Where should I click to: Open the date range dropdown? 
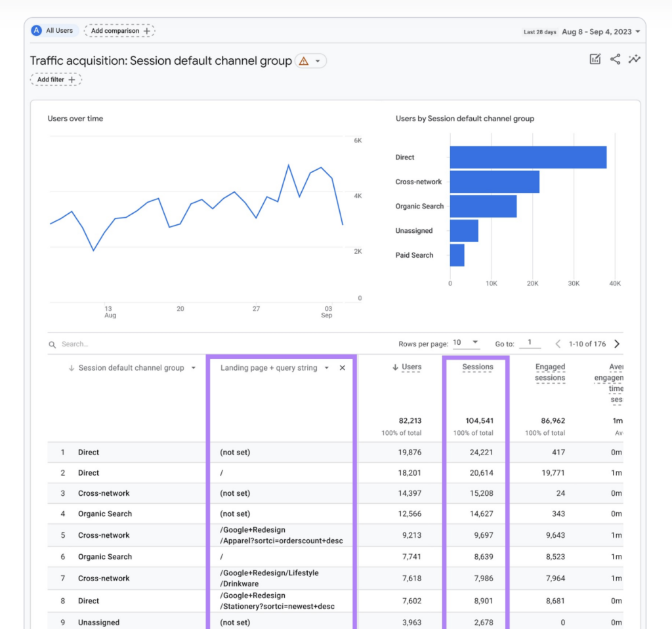pyautogui.click(x=601, y=31)
